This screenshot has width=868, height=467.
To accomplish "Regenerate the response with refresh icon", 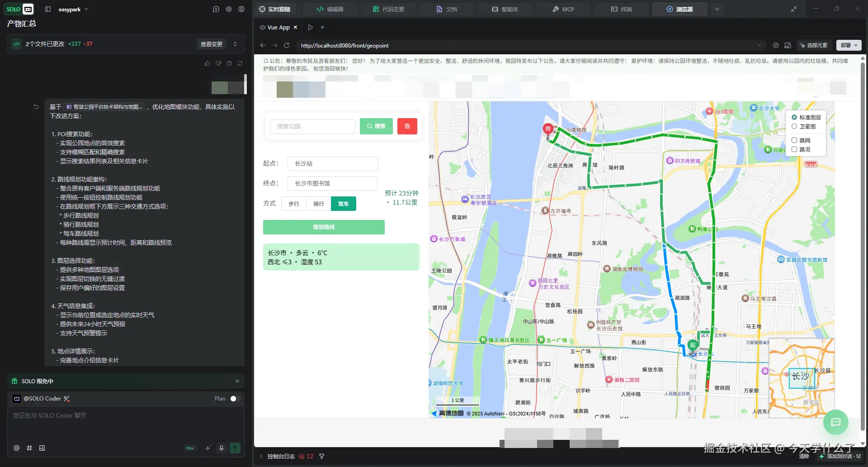I will [240, 63].
